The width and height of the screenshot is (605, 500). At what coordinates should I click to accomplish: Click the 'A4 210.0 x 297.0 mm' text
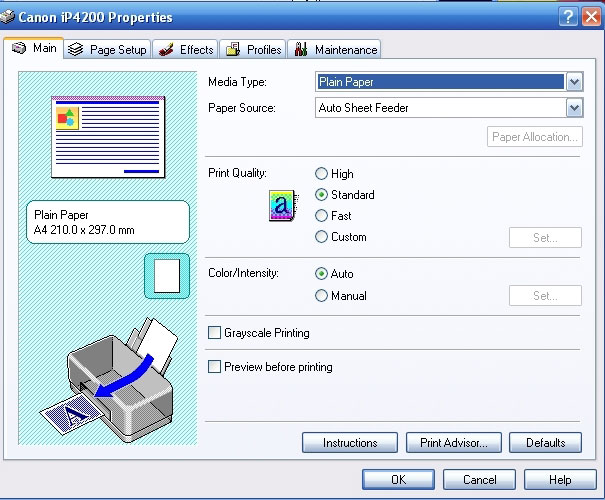(x=84, y=230)
